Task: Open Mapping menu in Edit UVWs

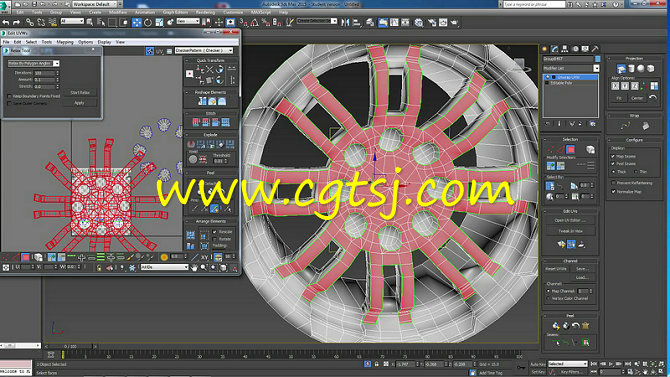Action: (65, 42)
